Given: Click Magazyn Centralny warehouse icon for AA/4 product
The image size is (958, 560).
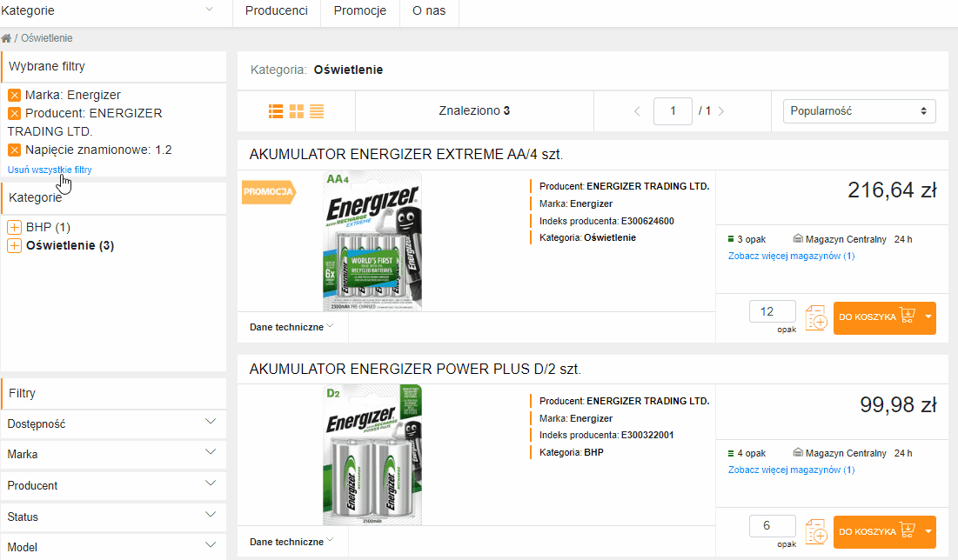Looking at the screenshot, I should pos(798,239).
